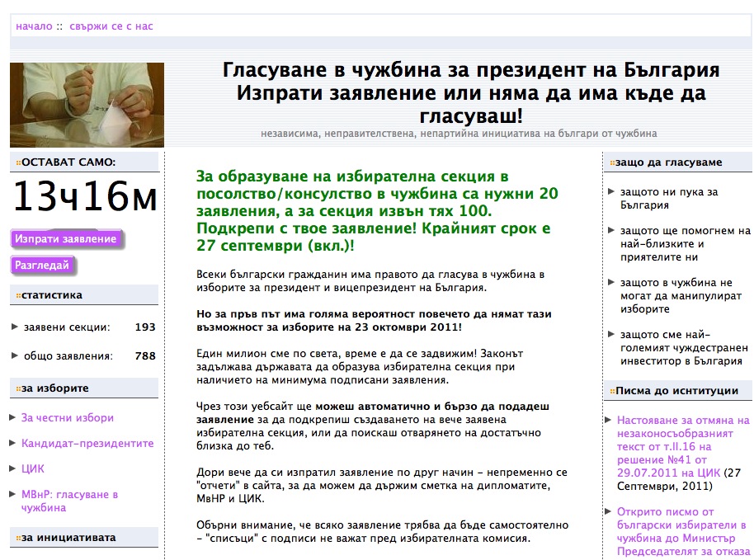Click arrow bullet next to 'Кандидат-президентите'
Screen dimensions: 754x560
(12, 443)
